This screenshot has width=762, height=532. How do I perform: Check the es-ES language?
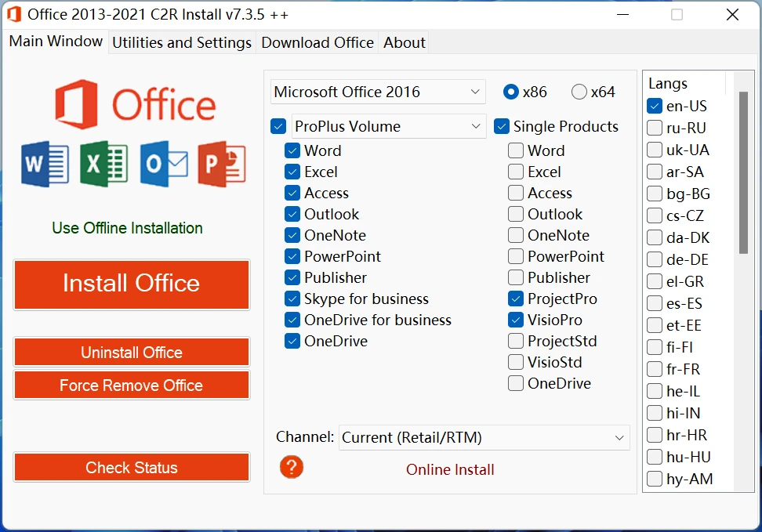[x=655, y=303]
